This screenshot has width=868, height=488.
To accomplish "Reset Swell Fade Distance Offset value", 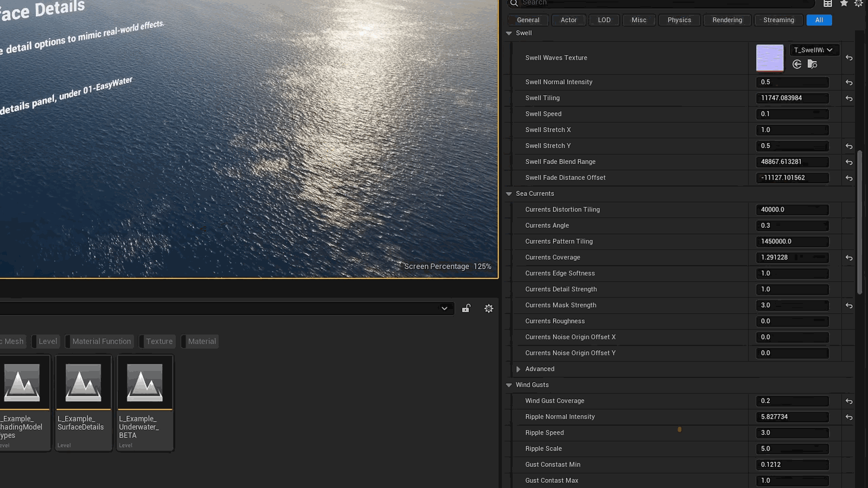I will click(849, 178).
